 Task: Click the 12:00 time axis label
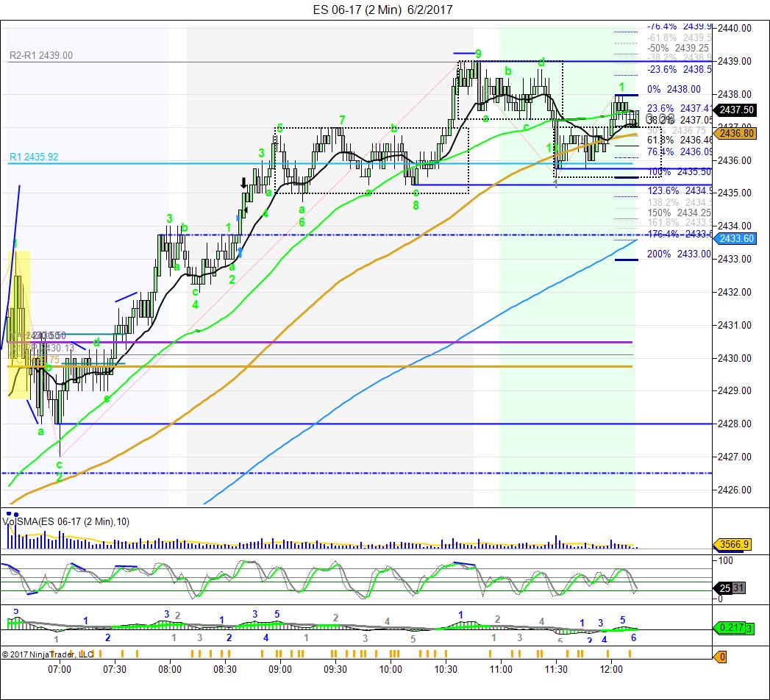click(611, 670)
